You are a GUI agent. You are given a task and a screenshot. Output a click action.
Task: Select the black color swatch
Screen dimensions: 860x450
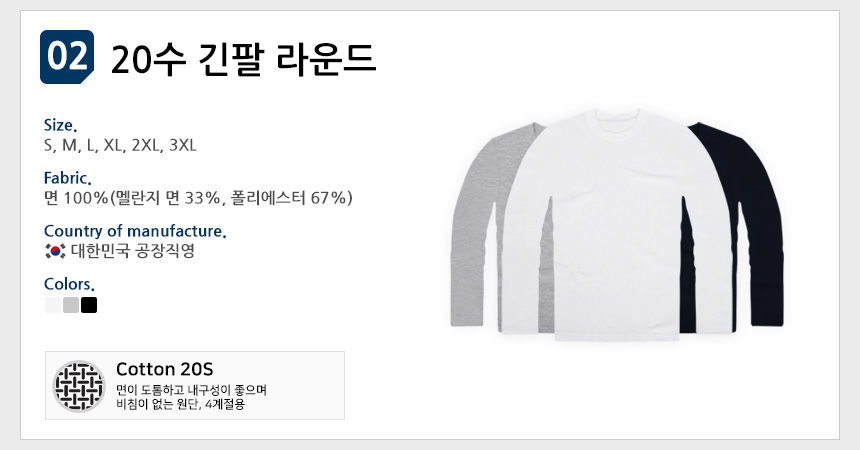pyautogui.click(x=89, y=305)
